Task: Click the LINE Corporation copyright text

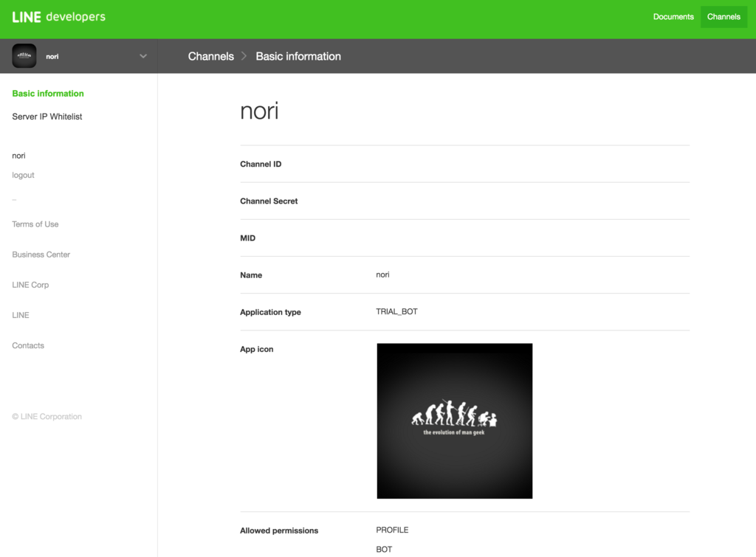Action: point(47,416)
